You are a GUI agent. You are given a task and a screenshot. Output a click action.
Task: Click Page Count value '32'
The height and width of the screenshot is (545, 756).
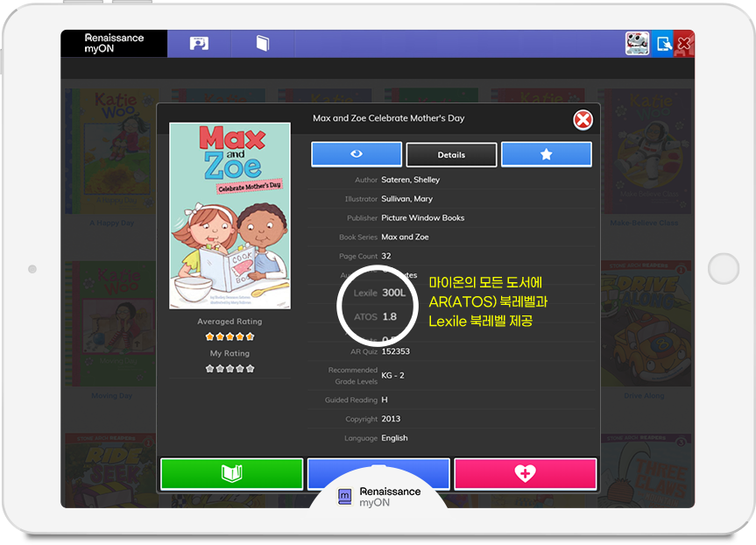coord(386,256)
